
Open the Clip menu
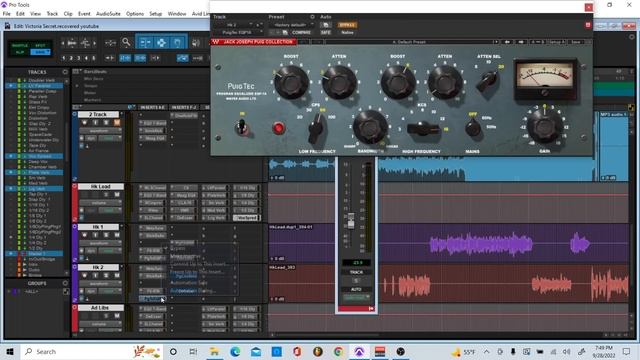click(x=68, y=13)
